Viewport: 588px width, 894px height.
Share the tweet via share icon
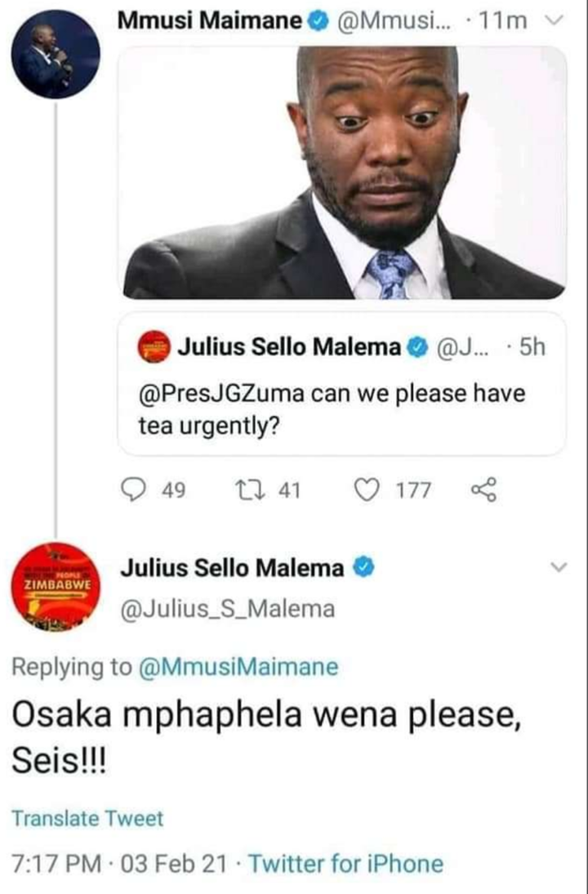point(485,489)
